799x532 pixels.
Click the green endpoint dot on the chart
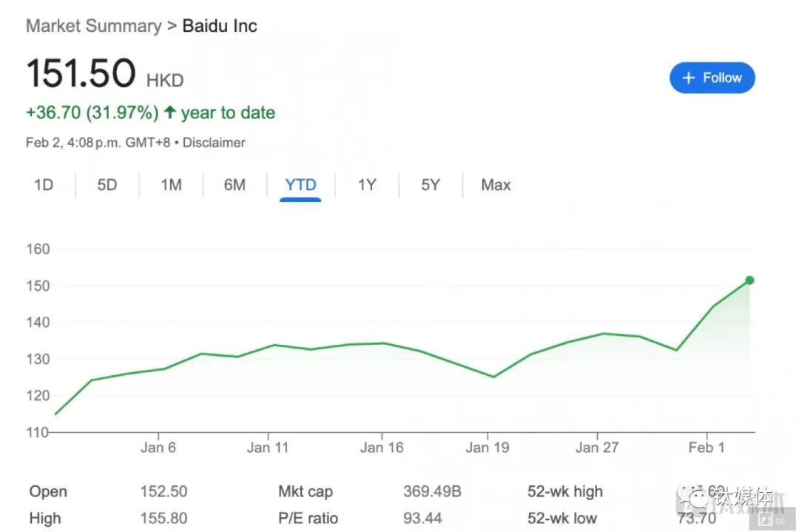pyautogui.click(x=749, y=280)
